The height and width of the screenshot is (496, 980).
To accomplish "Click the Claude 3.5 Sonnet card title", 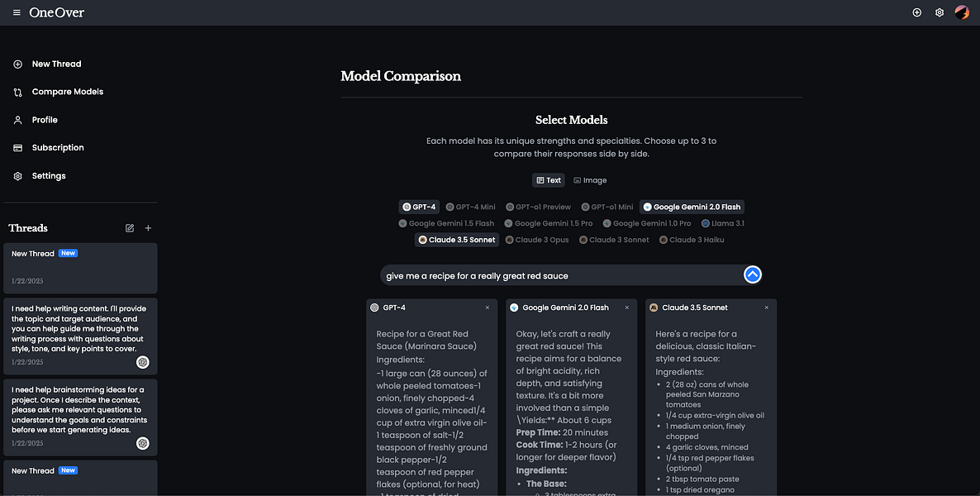I will click(x=694, y=308).
